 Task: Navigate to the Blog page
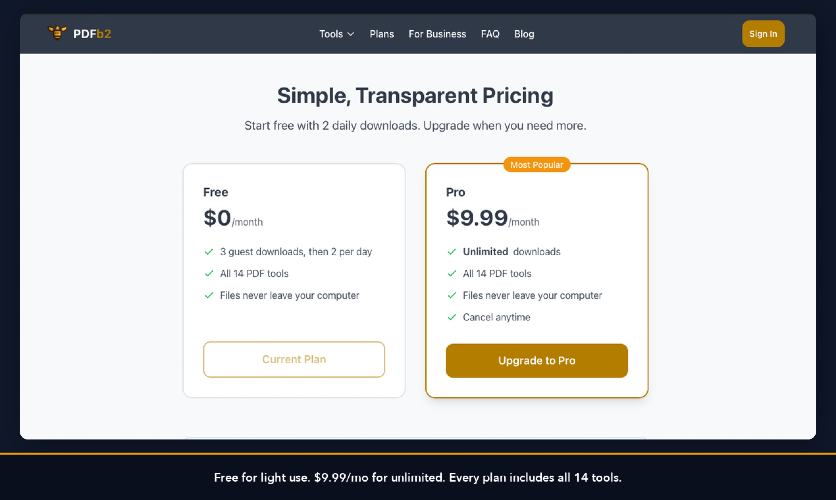click(x=524, y=34)
